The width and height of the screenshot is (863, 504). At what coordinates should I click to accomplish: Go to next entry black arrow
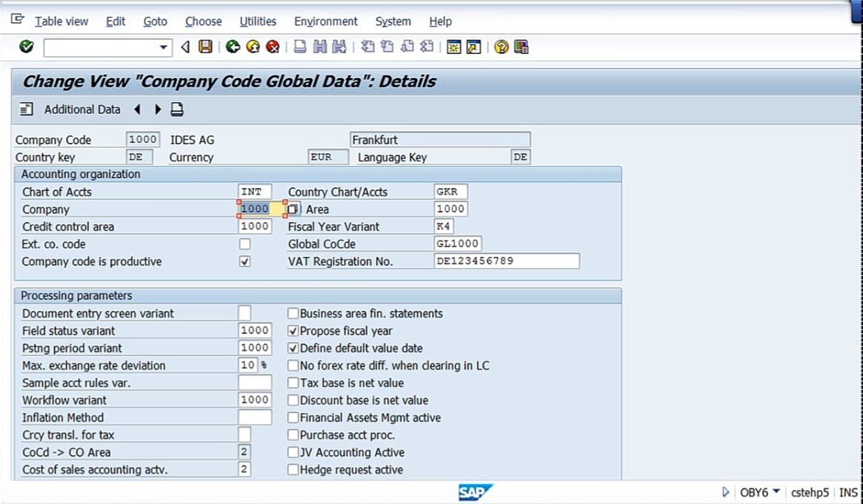pyautogui.click(x=158, y=110)
